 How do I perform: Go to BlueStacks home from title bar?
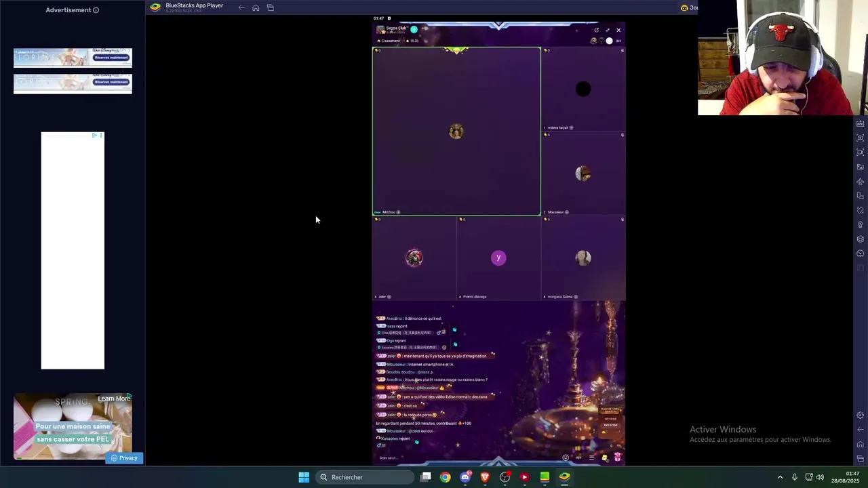tap(256, 7)
